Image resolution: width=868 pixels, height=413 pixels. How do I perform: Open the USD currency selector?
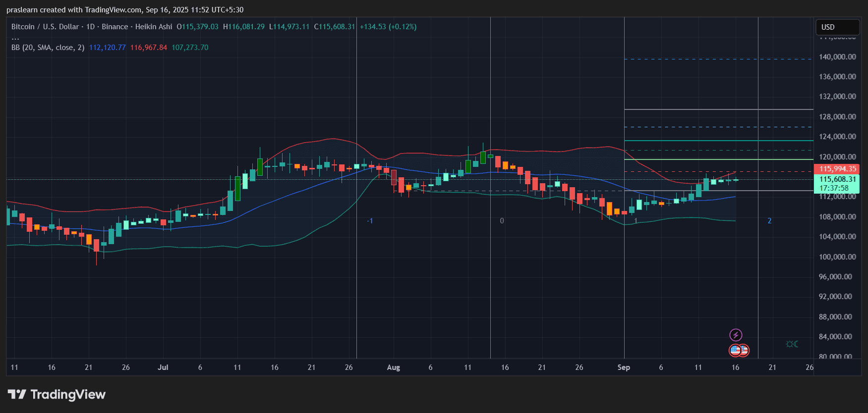pos(837,27)
